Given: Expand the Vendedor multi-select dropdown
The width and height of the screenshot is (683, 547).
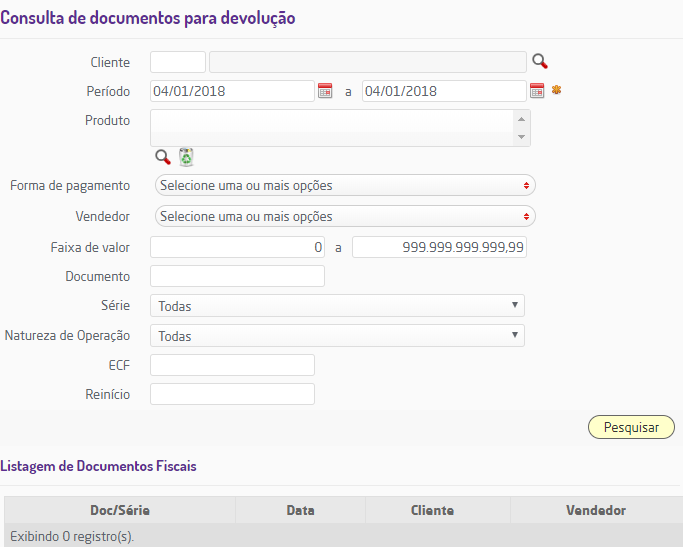Looking at the screenshot, I should pyautogui.click(x=345, y=216).
